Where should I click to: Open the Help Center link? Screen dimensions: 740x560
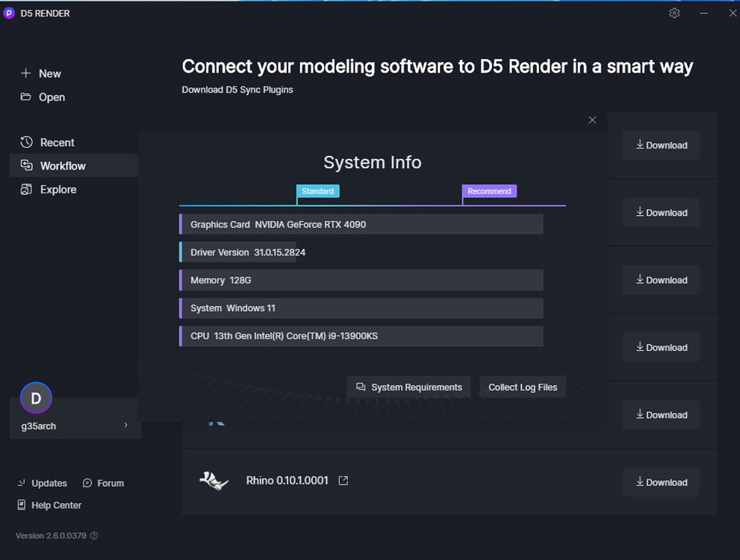point(49,505)
